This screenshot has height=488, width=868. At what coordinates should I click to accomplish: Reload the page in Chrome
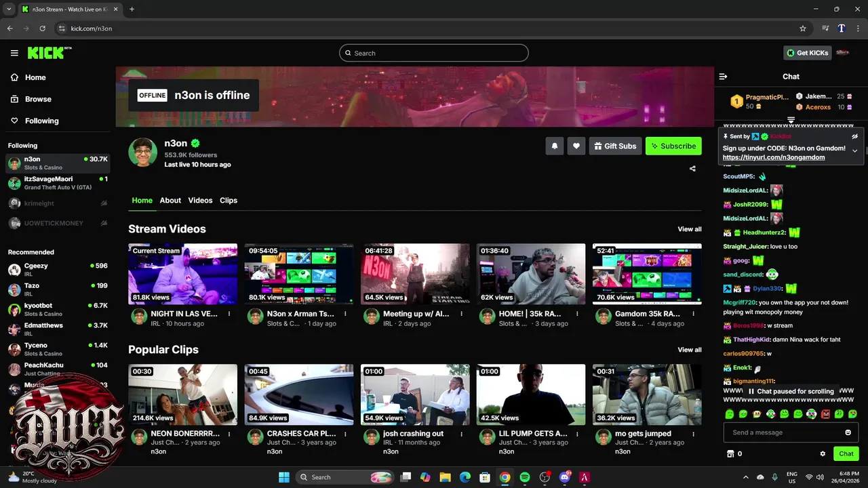42,28
